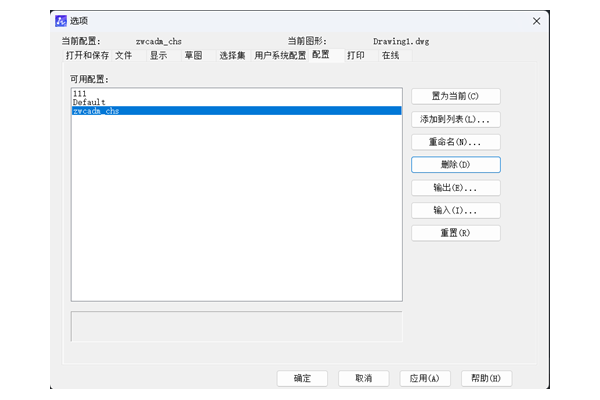This screenshot has width=600, height=400.
Task: Click the 取消 cancel button
Action: point(364,378)
